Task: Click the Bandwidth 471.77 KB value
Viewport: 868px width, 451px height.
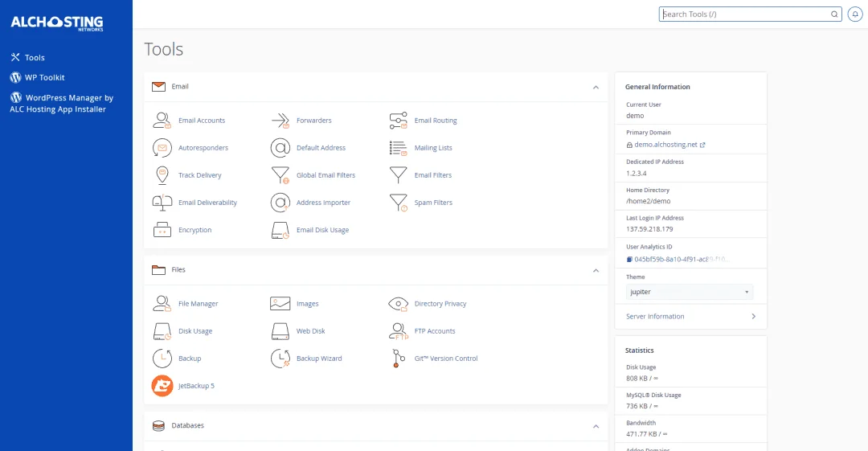Action: [646, 434]
